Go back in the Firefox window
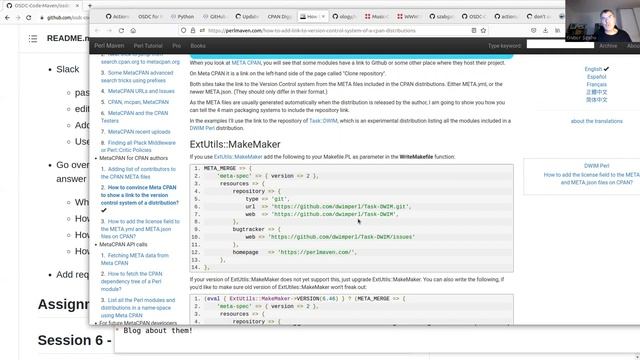 pos(97,31)
